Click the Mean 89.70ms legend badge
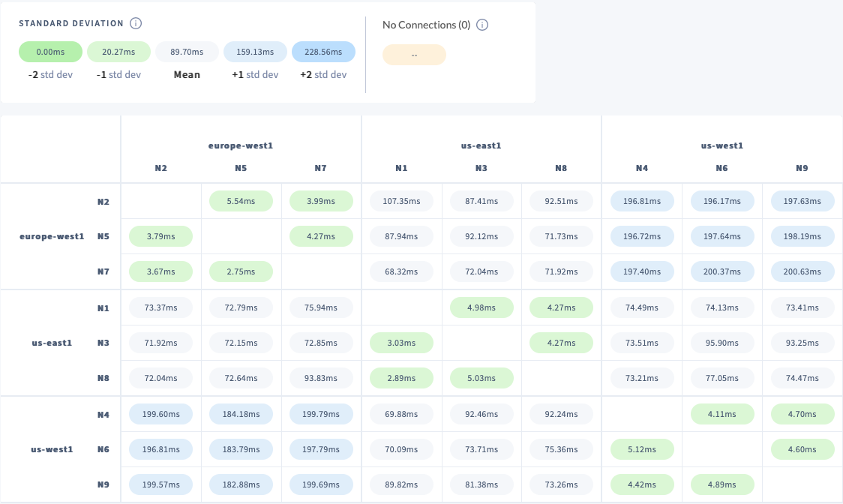The height and width of the screenshot is (504, 843). pyautogui.click(x=187, y=52)
